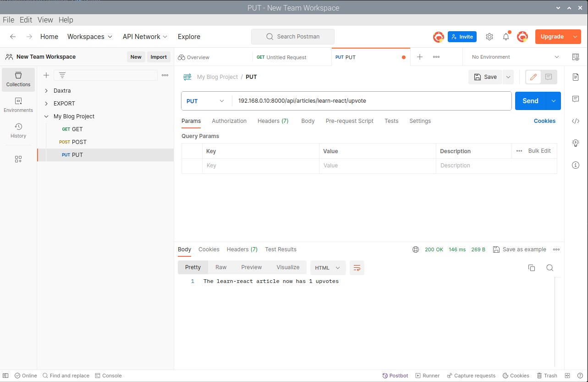The height and width of the screenshot is (382, 588).
Task: Click the Import button
Action: point(159,57)
